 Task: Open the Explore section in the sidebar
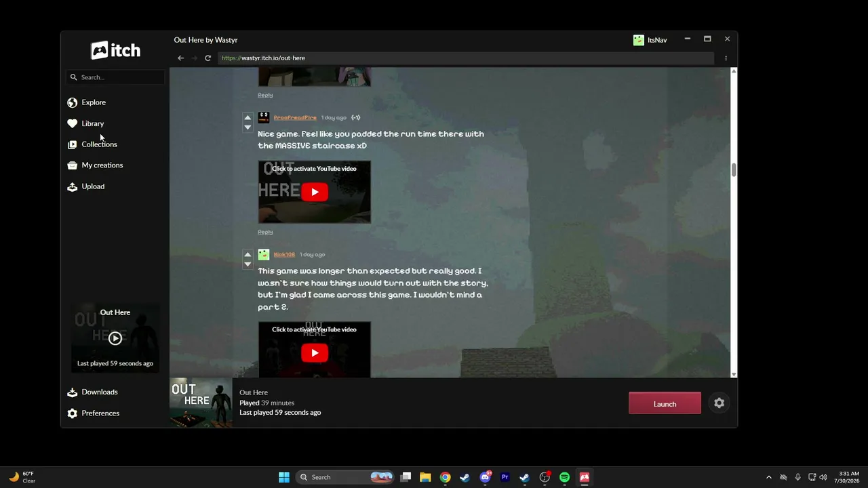[94, 102]
